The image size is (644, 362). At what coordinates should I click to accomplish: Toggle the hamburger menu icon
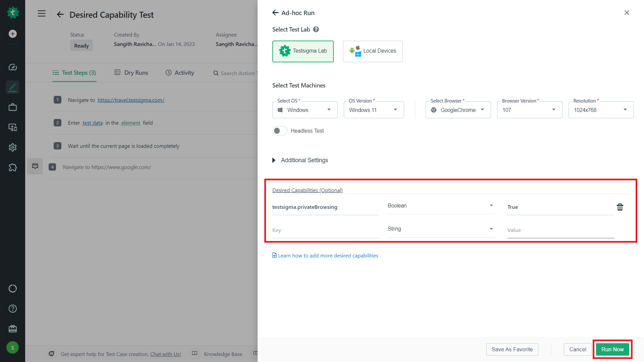coord(42,14)
